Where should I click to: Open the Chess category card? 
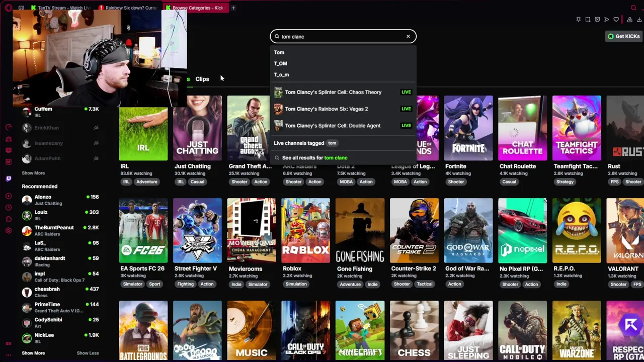point(414,331)
